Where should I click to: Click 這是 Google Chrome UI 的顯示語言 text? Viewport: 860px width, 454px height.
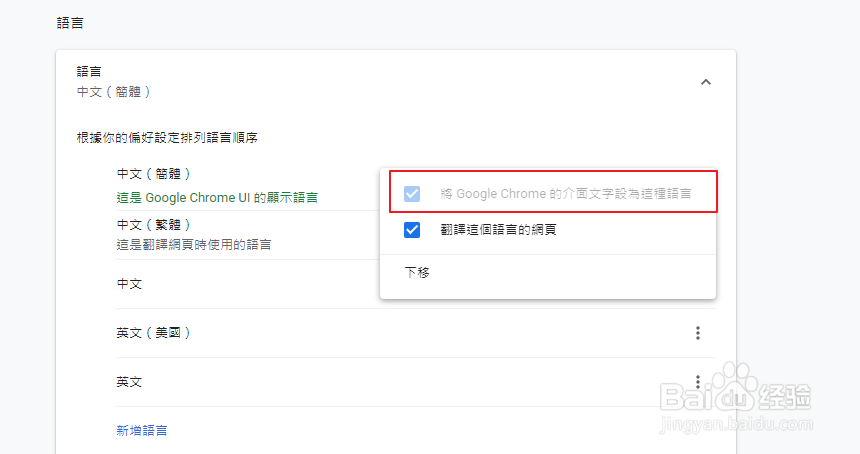(x=217, y=197)
